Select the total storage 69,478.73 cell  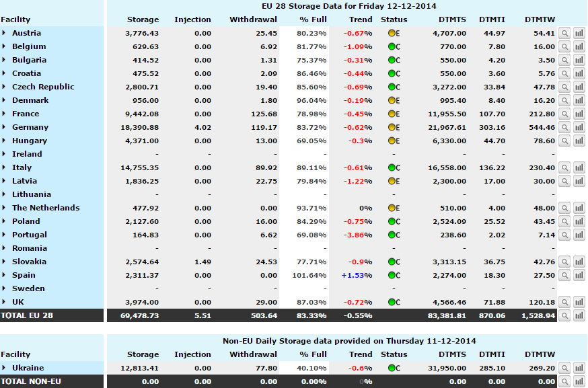pos(139,315)
